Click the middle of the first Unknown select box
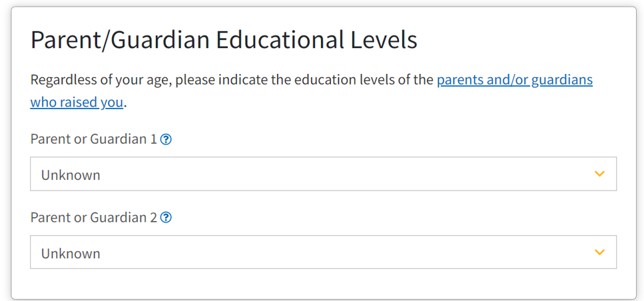Image resolution: width=644 pixels, height=301 pixels. 323,174
